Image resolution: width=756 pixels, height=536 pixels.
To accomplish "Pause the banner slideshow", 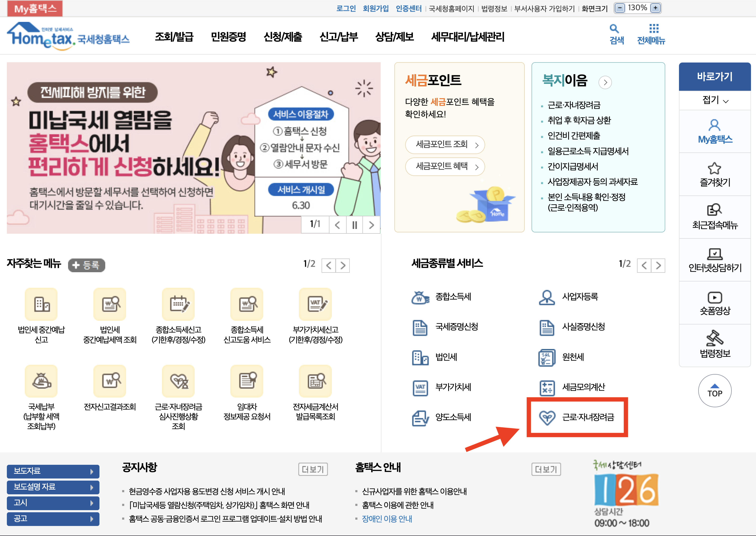I will (355, 225).
